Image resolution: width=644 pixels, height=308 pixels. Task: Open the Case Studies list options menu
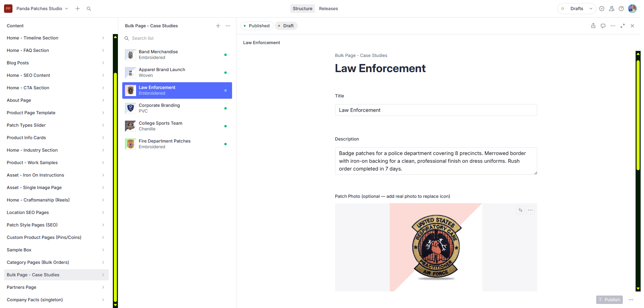[x=228, y=26]
